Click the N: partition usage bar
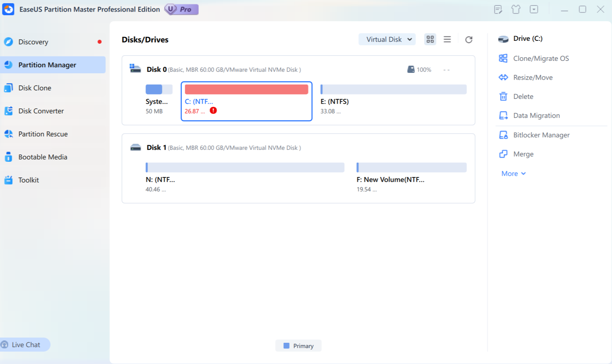The width and height of the screenshot is (612, 364). [x=245, y=167]
